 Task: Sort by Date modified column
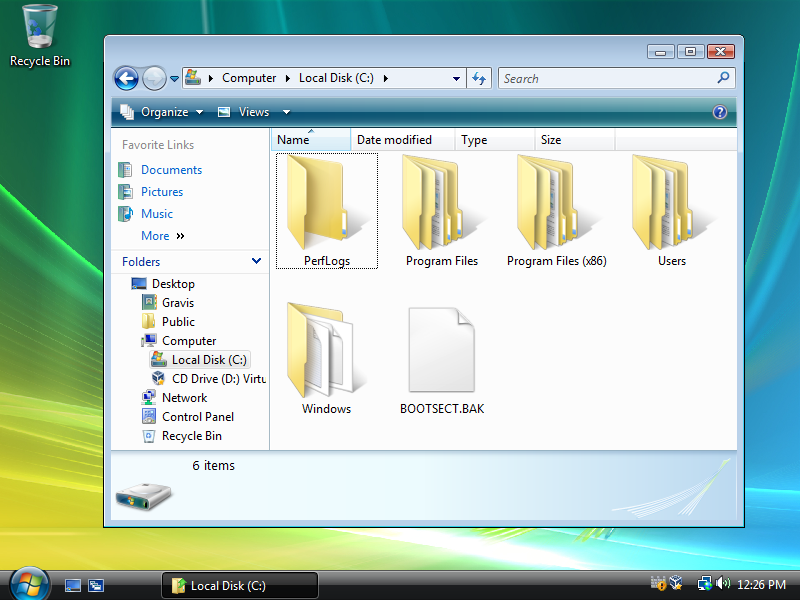[x=403, y=139]
